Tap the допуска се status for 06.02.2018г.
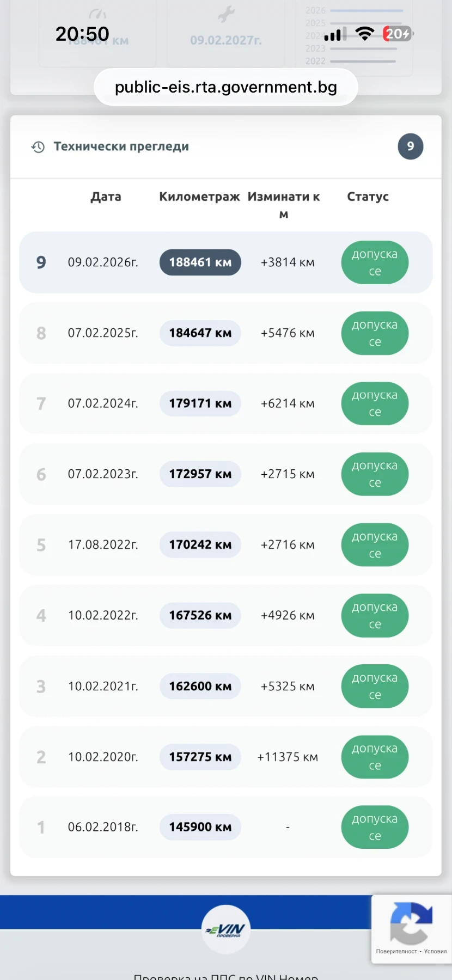 click(375, 827)
